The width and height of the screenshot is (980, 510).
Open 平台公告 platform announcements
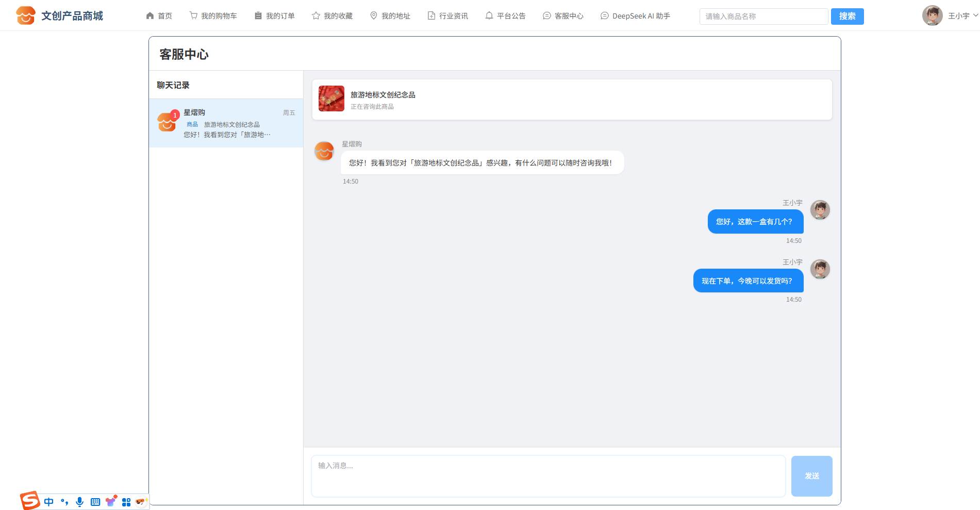click(505, 16)
